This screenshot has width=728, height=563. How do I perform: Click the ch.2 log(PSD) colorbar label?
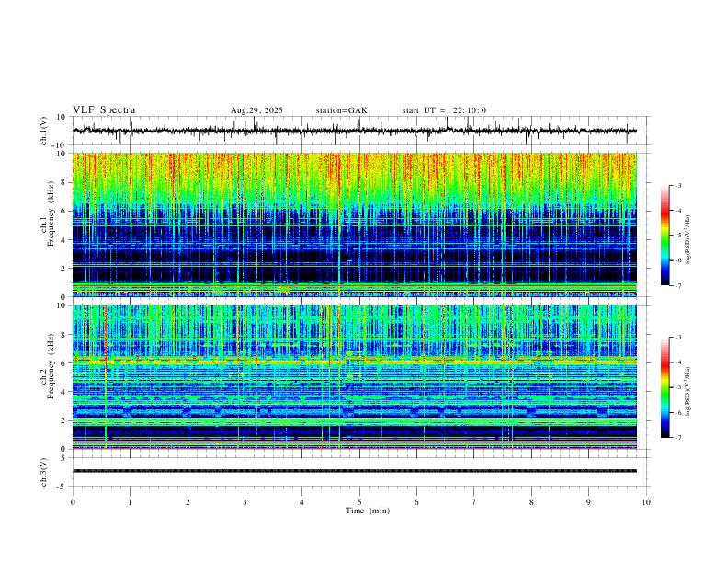pos(688,392)
